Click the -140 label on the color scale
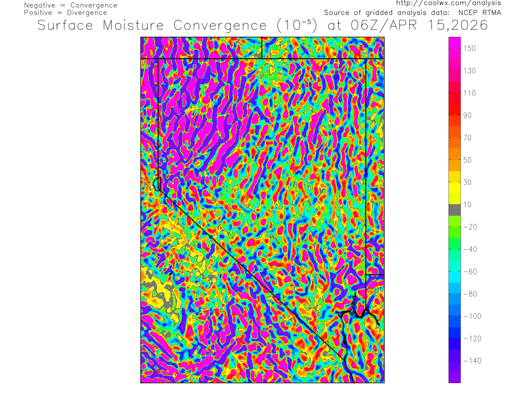Image resolution: width=525 pixels, height=420 pixels. [x=472, y=361]
